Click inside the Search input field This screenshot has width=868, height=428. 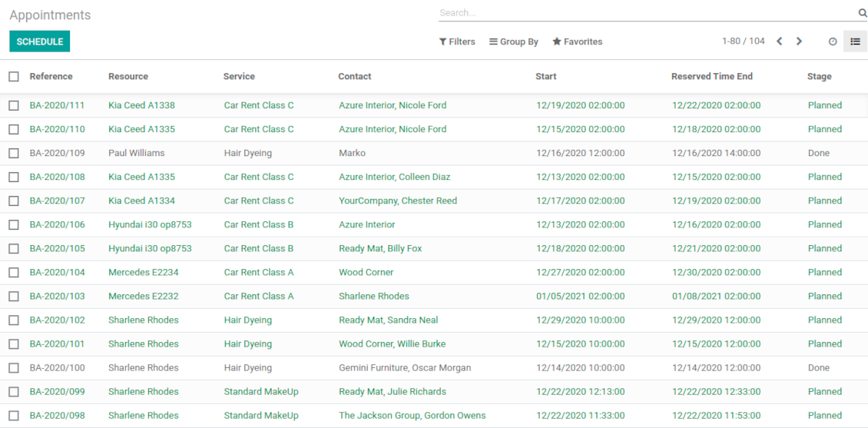click(645, 13)
